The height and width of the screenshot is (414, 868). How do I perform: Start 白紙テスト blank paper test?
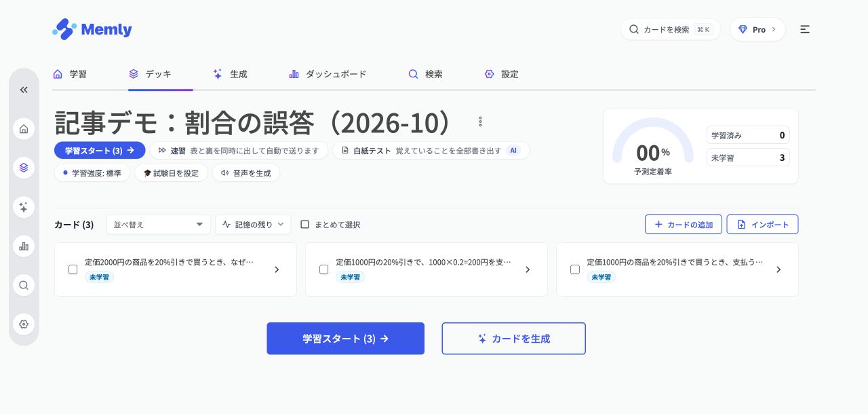[431, 150]
